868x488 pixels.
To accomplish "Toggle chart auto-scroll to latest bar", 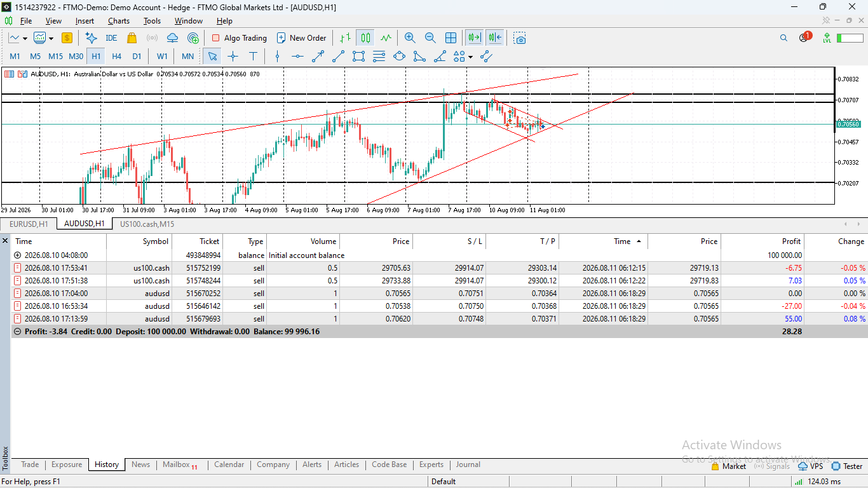I will (474, 38).
